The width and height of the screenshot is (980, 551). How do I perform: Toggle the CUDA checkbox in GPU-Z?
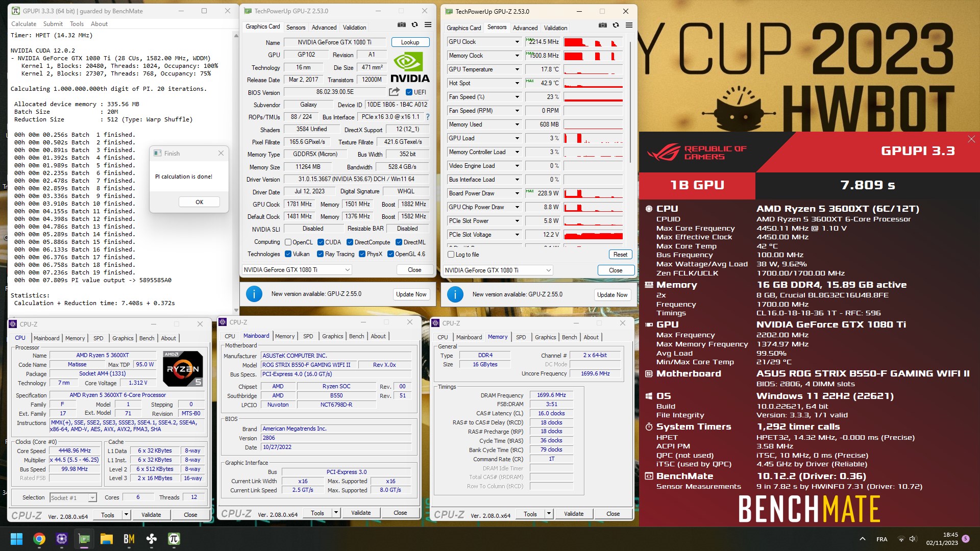pos(321,242)
